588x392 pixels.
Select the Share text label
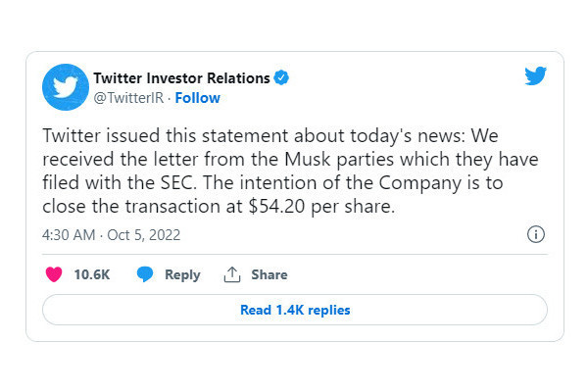269,274
